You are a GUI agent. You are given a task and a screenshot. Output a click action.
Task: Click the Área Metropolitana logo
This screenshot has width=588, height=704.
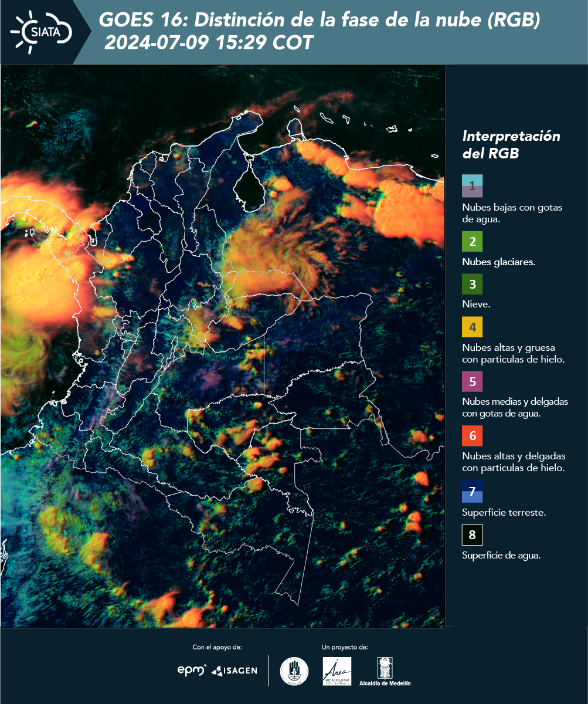337,671
